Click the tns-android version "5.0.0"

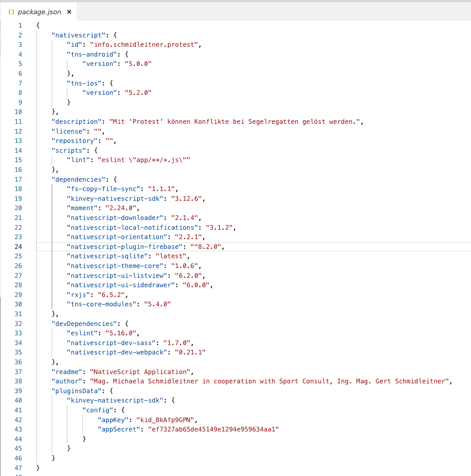point(138,64)
